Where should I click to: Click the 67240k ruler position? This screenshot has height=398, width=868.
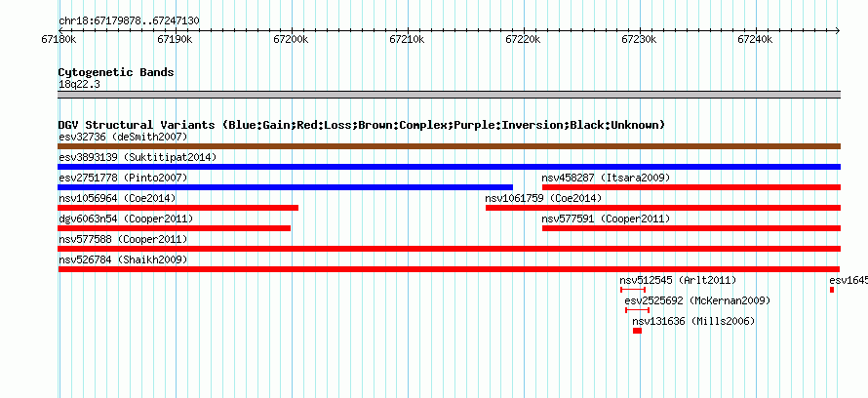pos(755,39)
